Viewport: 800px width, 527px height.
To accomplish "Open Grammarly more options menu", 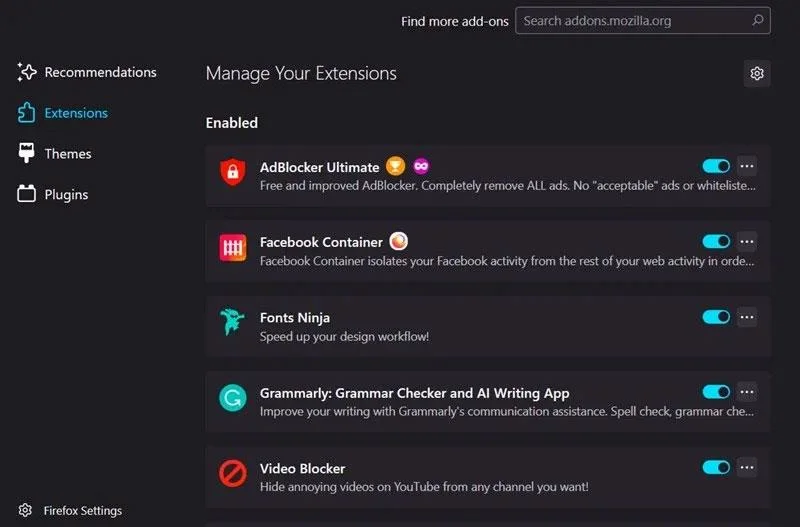I will point(747,392).
